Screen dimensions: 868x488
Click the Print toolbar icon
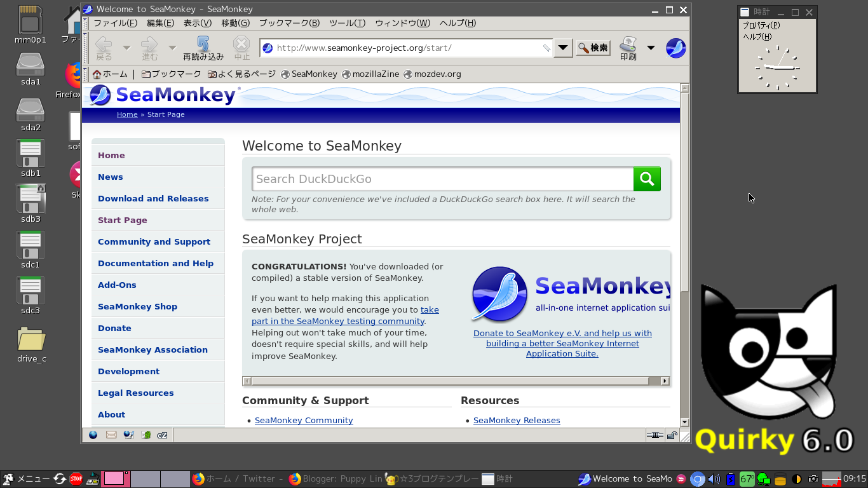(628, 48)
